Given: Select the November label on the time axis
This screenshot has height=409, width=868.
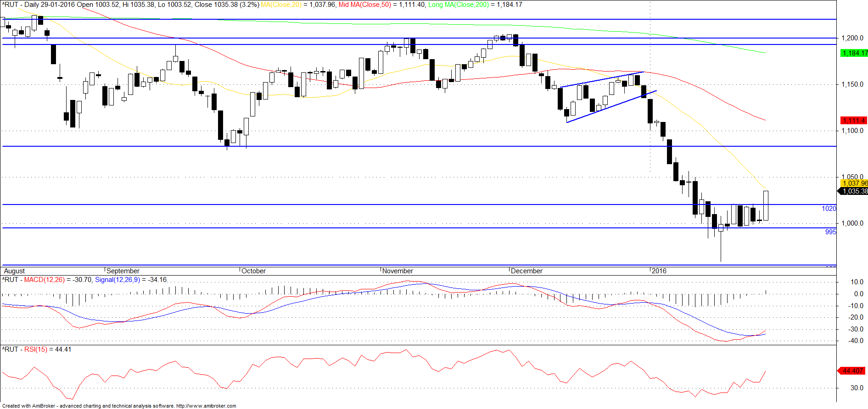Looking at the screenshot, I should click(x=398, y=271).
